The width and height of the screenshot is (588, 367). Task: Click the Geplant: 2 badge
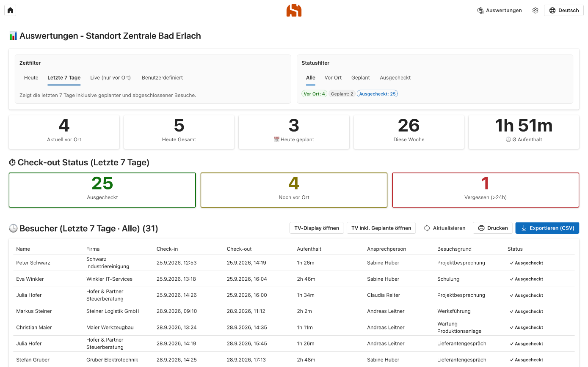[x=342, y=94]
